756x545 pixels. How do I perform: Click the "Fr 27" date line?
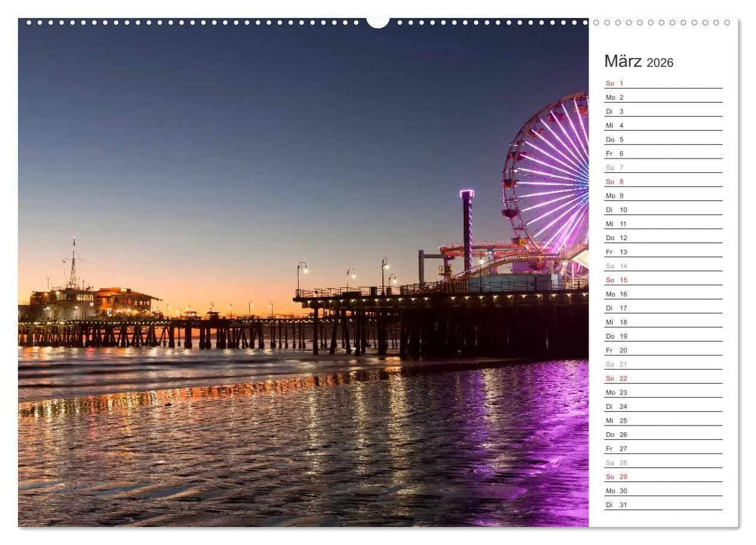tap(616, 448)
